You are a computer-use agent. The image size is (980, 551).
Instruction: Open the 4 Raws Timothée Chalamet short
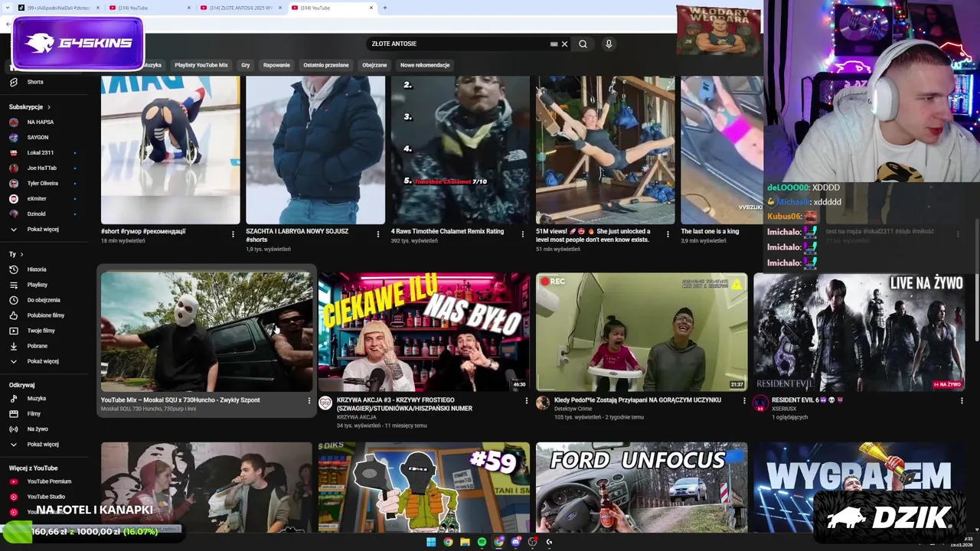tap(460, 149)
